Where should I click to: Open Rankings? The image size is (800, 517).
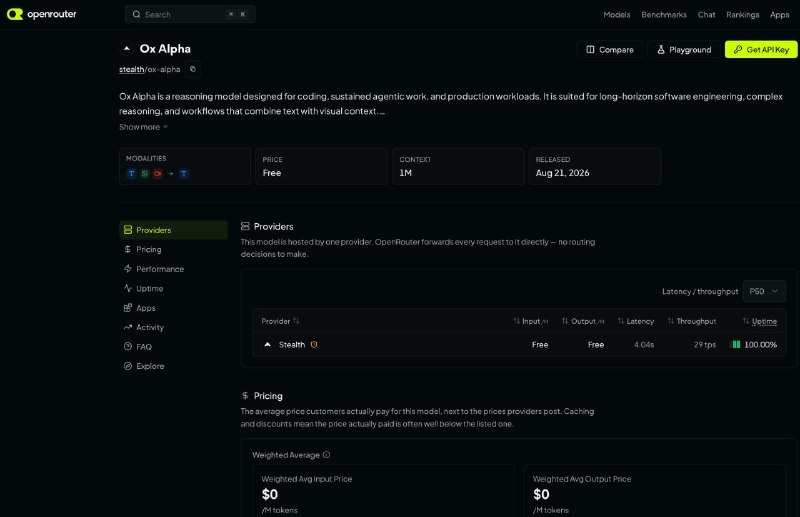click(x=742, y=15)
